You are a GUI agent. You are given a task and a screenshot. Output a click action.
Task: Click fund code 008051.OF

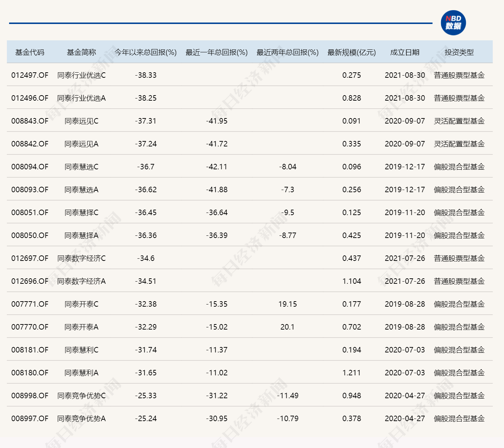(x=30, y=213)
